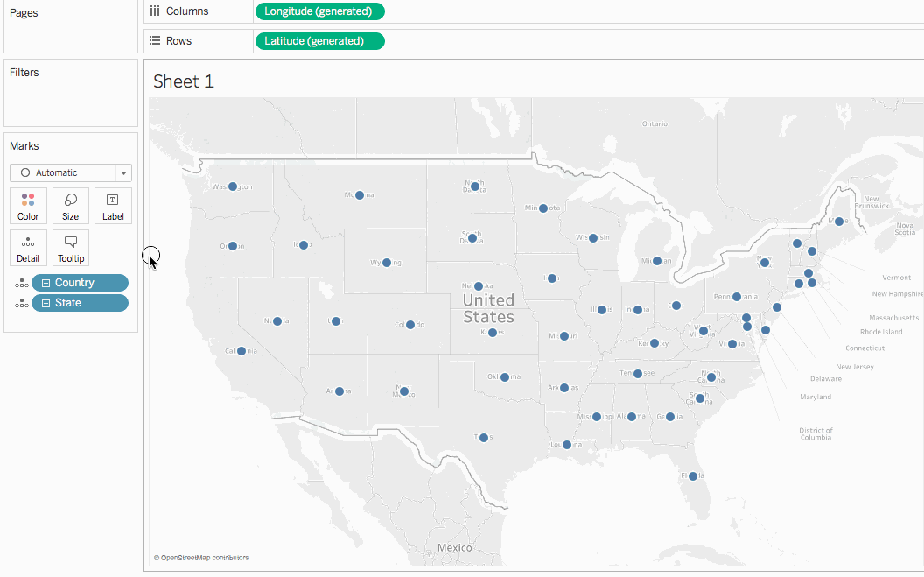Screen dimensions: 924x577
Task: Open the Automatic mark type dropdown
Action: point(122,172)
